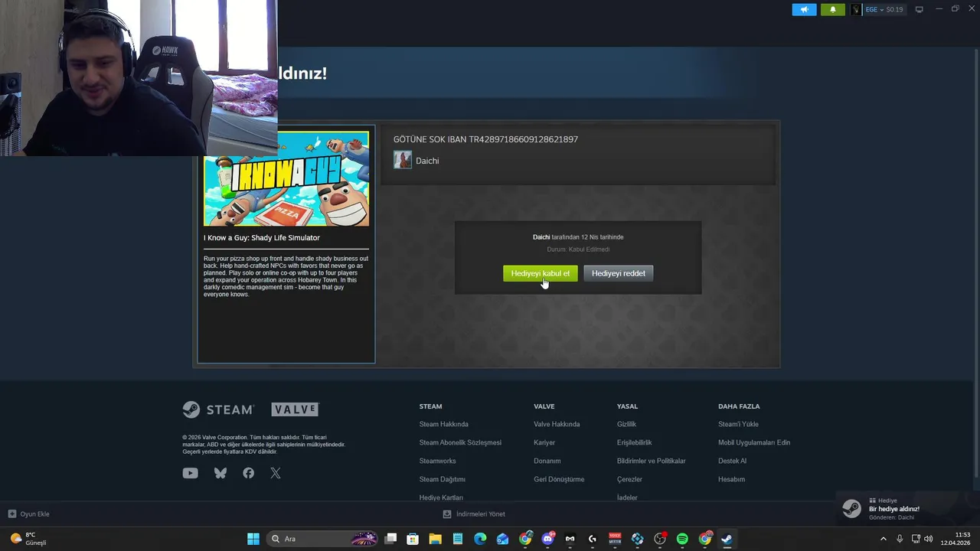The width and height of the screenshot is (980, 551).
Task: Open Discord from taskbar
Action: tap(547, 539)
